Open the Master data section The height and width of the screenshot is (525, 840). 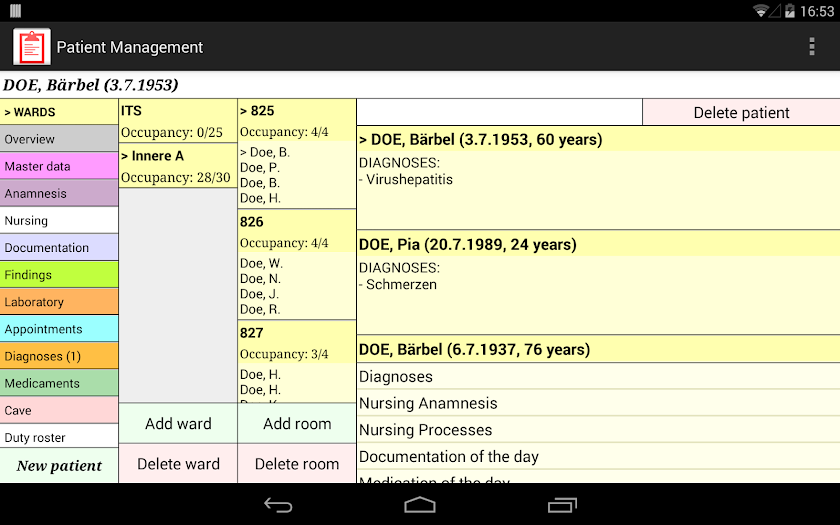point(59,166)
